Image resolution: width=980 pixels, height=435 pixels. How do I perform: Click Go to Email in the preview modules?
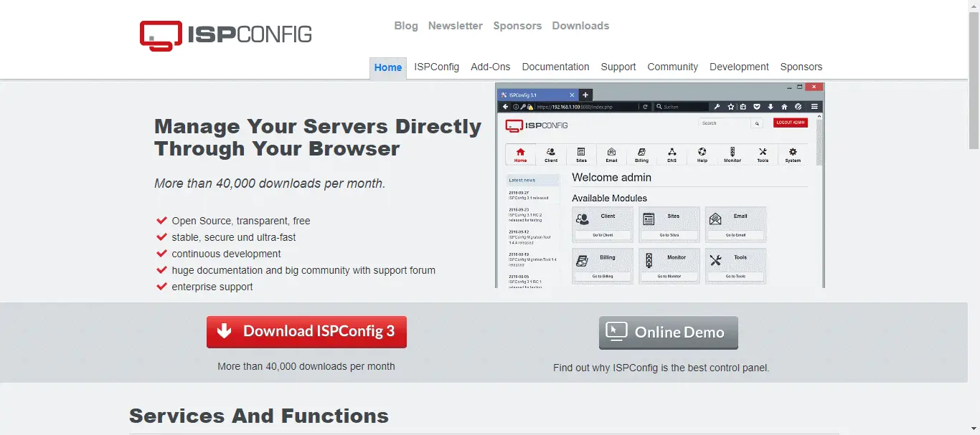tap(735, 235)
